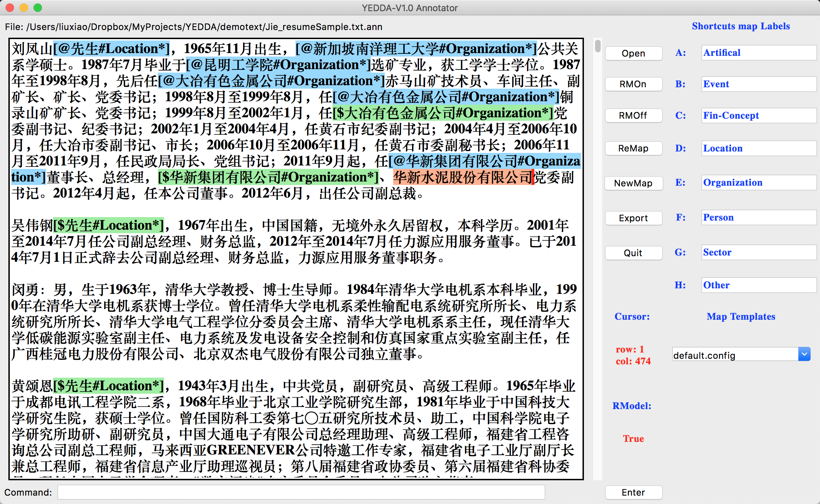This screenshot has width=820, height=504.
Task: Focus the Command input field
Action: click(301, 492)
